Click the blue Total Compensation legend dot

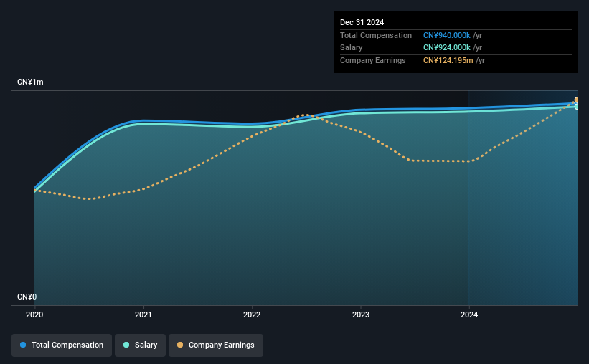tap(23, 345)
